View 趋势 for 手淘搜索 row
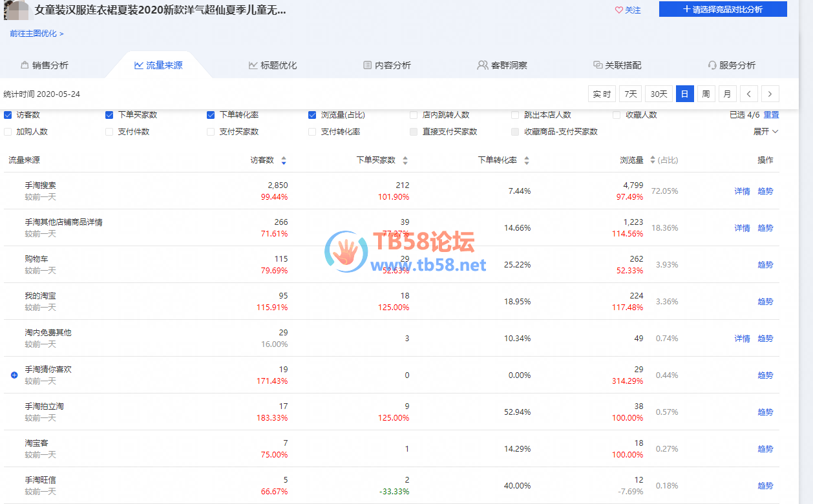 [x=765, y=191]
